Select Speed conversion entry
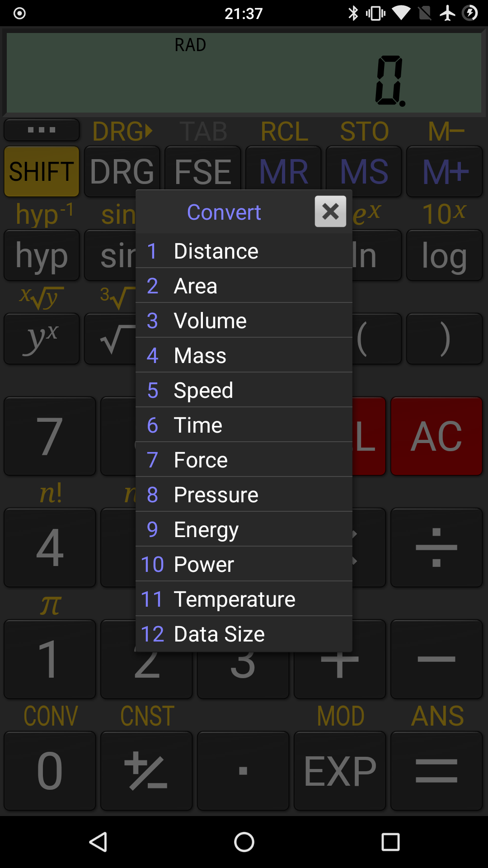 pos(244,390)
